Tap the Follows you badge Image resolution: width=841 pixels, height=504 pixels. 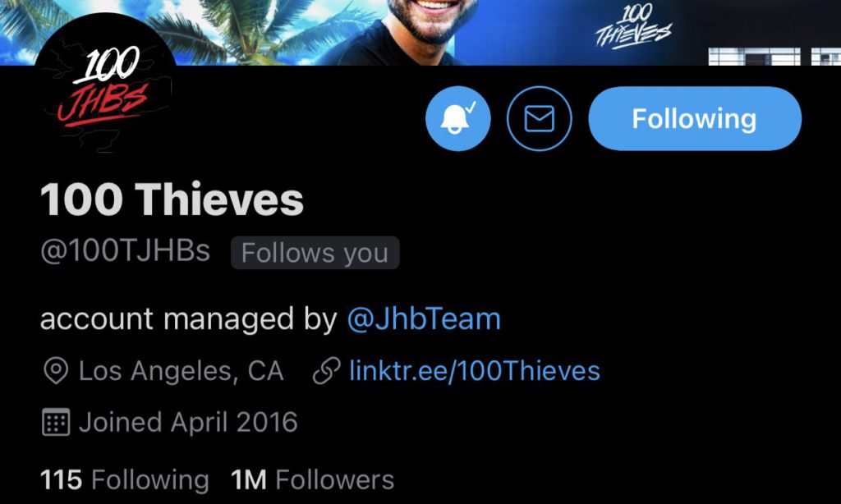click(x=315, y=253)
